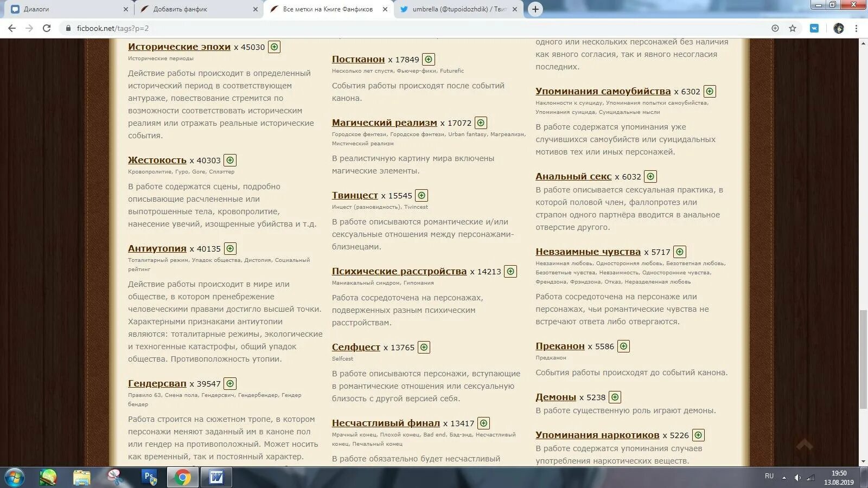Image resolution: width=868 pixels, height=488 pixels.
Task: Add the Демоны tag with plus icon
Action: (615, 397)
